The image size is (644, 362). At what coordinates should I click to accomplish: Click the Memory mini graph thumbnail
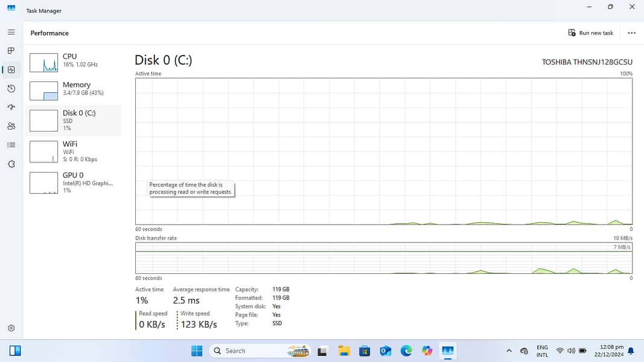click(43, 91)
